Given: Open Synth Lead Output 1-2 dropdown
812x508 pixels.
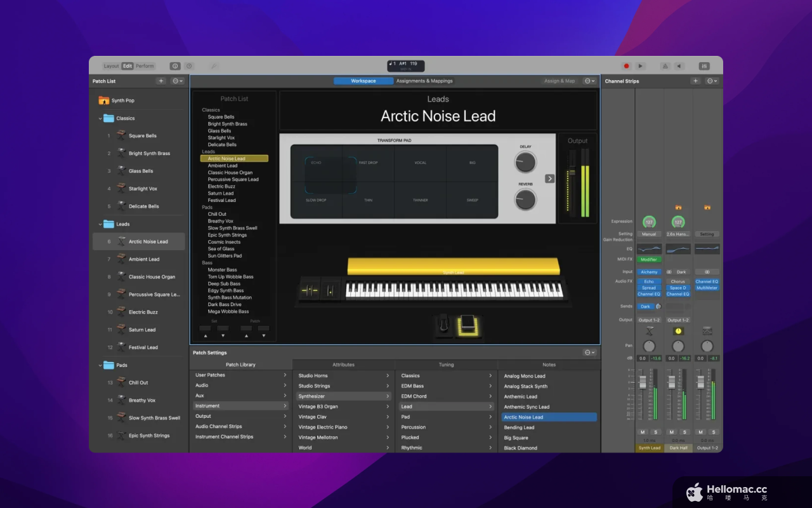Looking at the screenshot, I should [x=649, y=320].
